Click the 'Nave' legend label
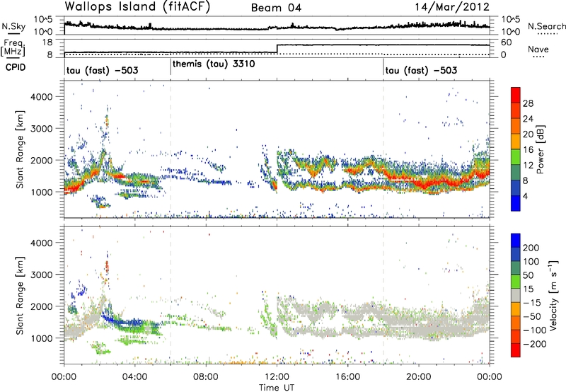Image resolution: width=566 pixels, height=392 pixels. coord(538,49)
